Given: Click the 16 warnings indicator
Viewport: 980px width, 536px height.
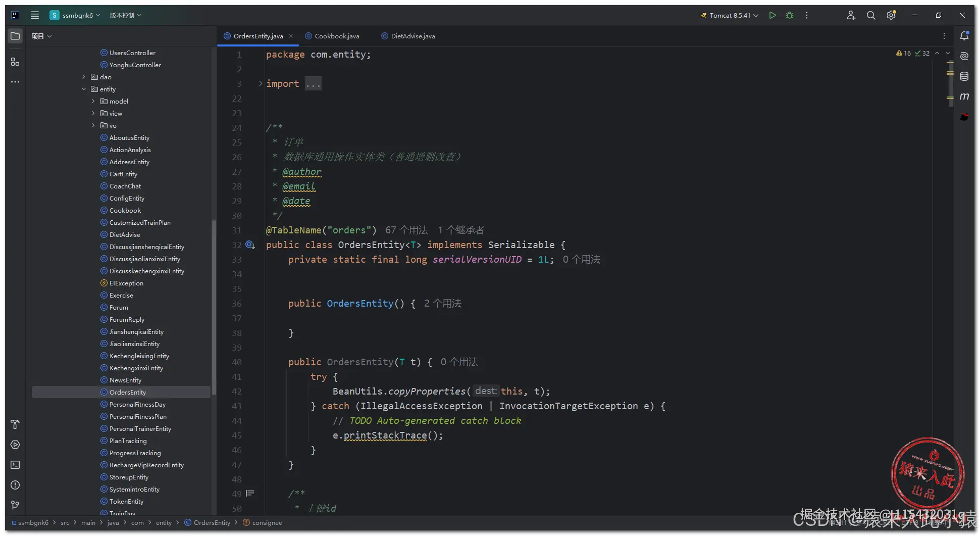Looking at the screenshot, I should [904, 53].
